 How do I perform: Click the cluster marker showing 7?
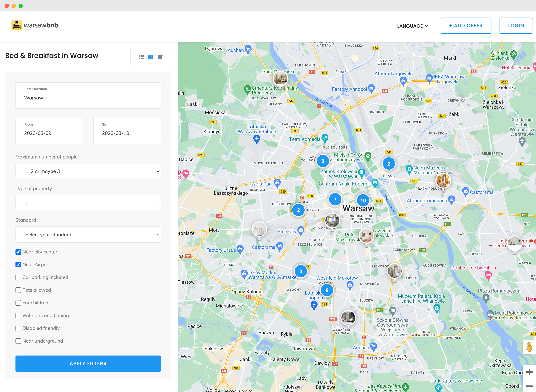(x=335, y=200)
